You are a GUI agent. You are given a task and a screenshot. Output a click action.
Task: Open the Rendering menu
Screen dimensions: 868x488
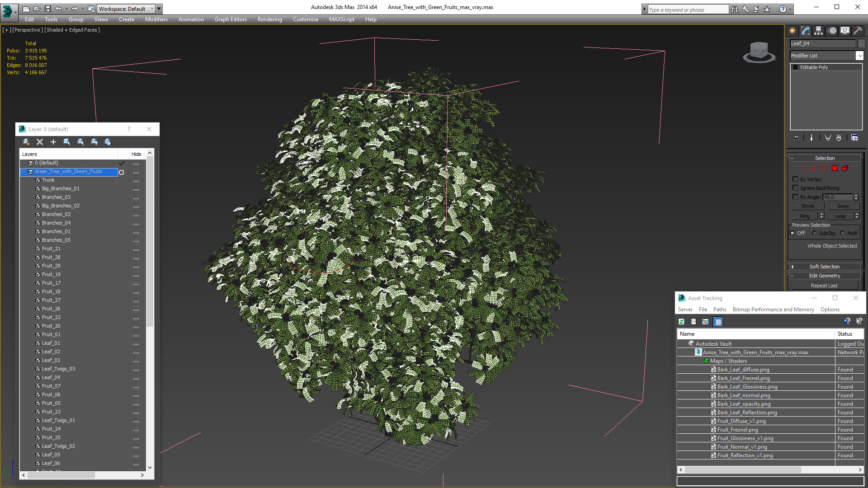[269, 19]
